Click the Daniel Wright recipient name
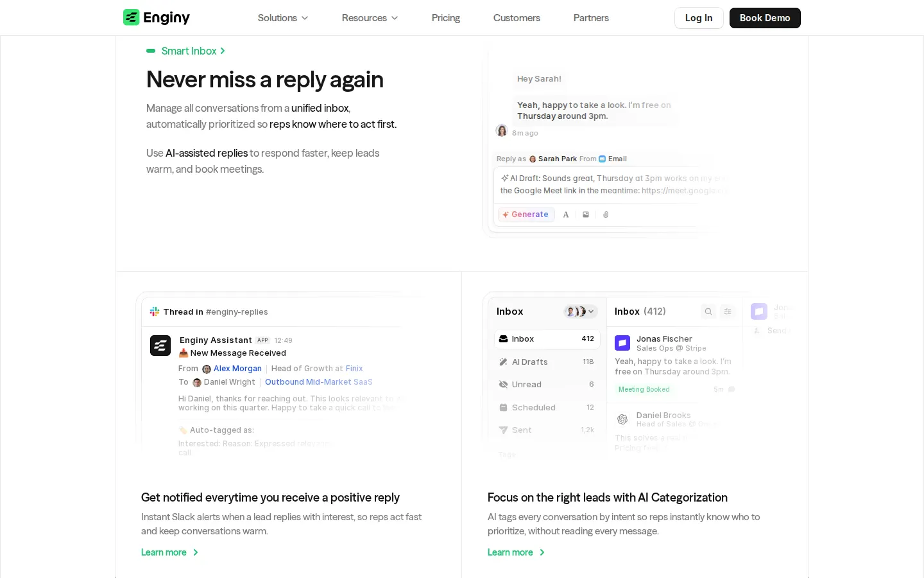Screen dimensions: 924x578 pyautogui.click(x=229, y=382)
